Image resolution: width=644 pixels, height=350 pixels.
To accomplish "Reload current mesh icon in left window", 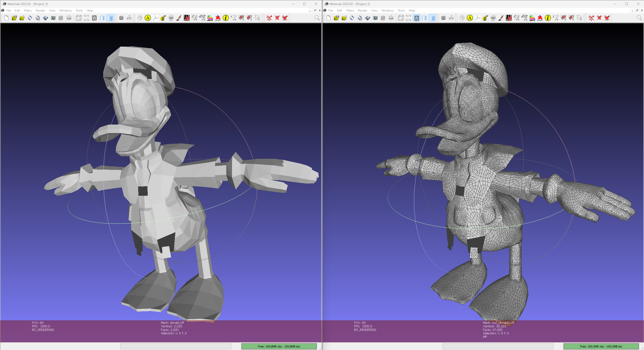I will click(30, 18).
